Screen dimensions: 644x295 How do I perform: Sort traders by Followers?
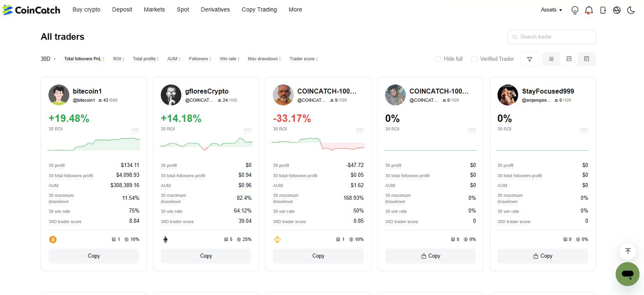click(x=200, y=59)
